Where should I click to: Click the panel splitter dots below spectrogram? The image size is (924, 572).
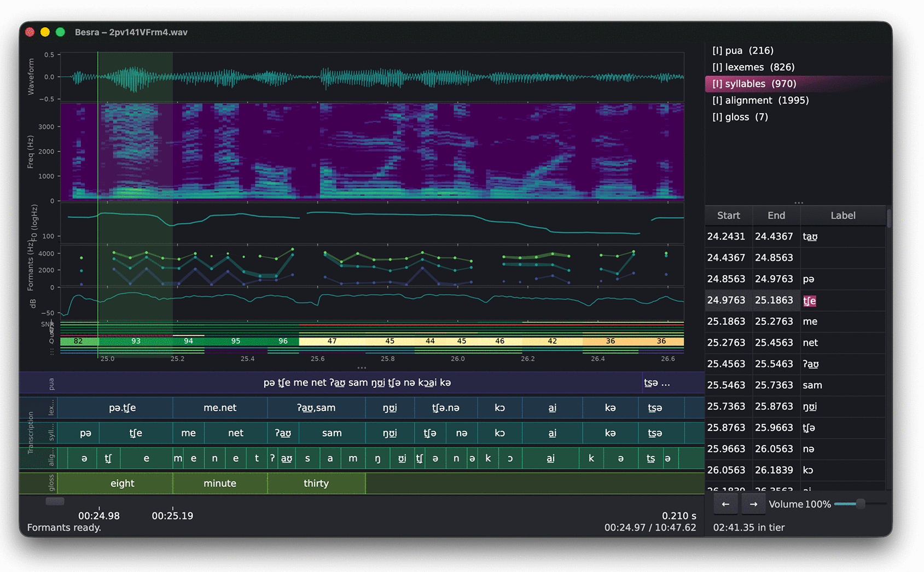point(362,368)
